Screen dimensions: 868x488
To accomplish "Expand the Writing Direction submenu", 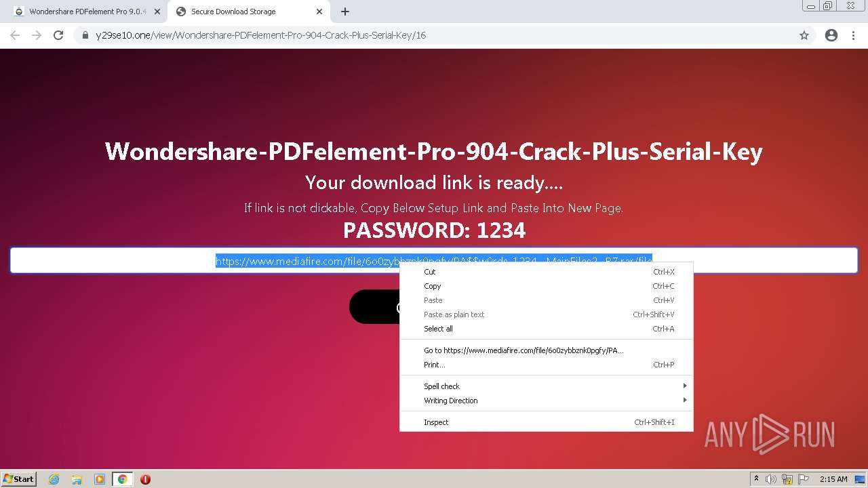I will (547, 401).
